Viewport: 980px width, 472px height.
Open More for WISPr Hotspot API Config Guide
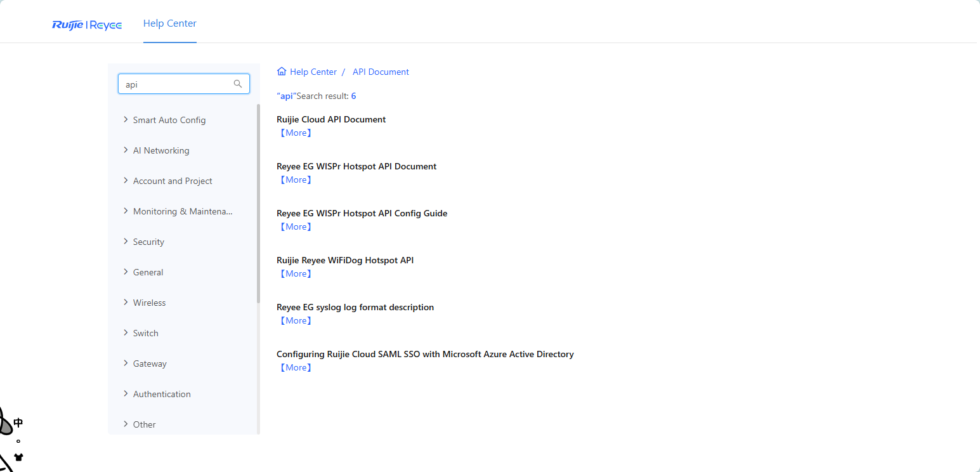click(x=296, y=226)
